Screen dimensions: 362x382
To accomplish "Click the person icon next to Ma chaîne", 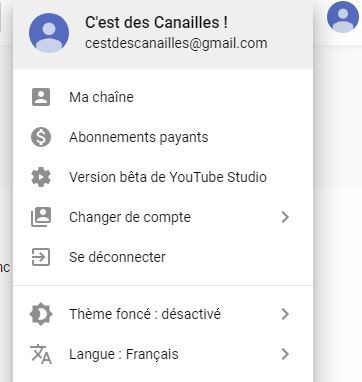I will 41,97.
